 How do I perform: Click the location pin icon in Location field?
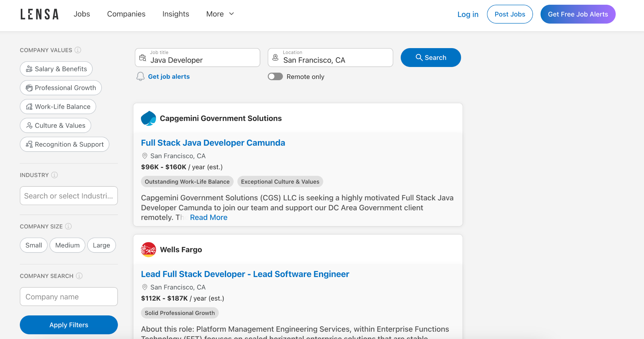tap(275, 58)
